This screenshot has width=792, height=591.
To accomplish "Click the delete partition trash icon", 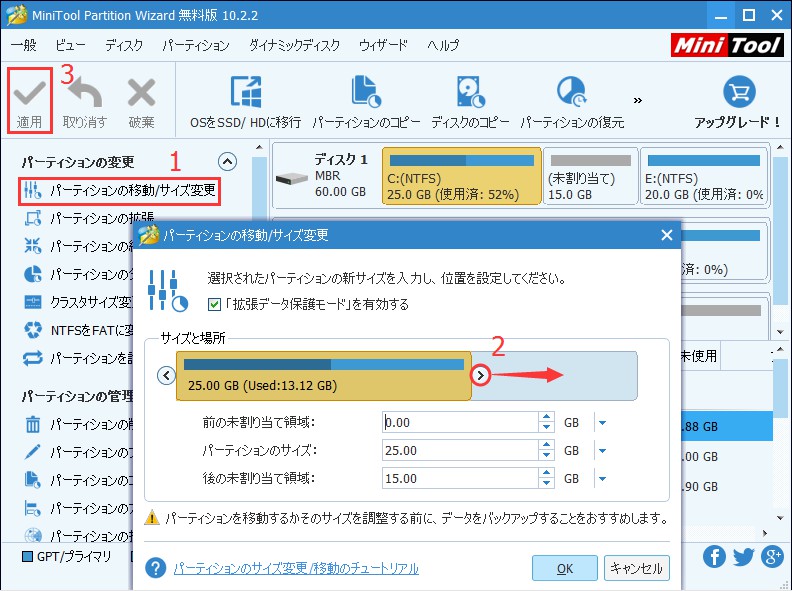I will [33, 424].
